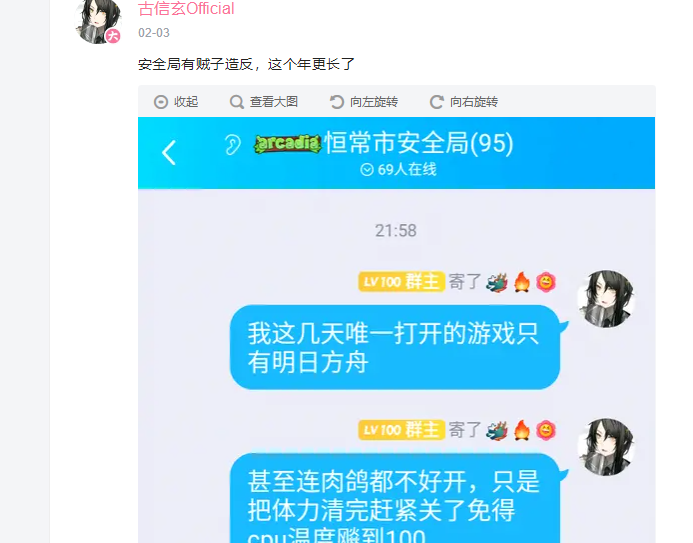Click the dragon emoji in second nickname
The width and height of the screenshot is (693, 543).
click(x=497, y=430)
